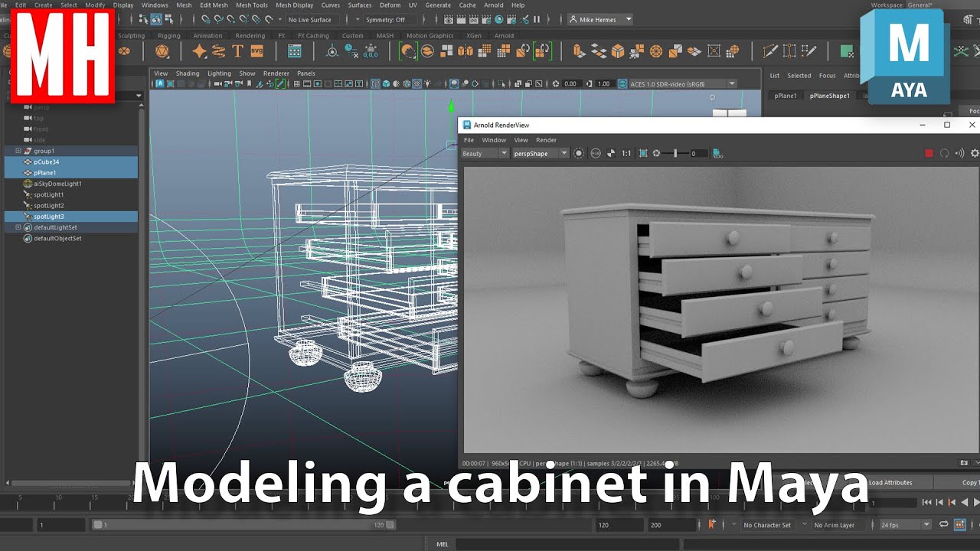Click the Multi-Cut knife shelf icon

point(770,51)
